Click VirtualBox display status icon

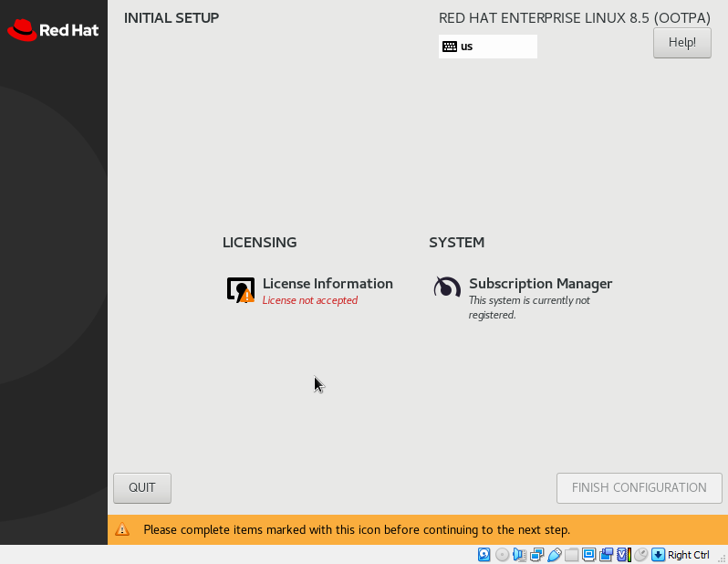point(588,555)
